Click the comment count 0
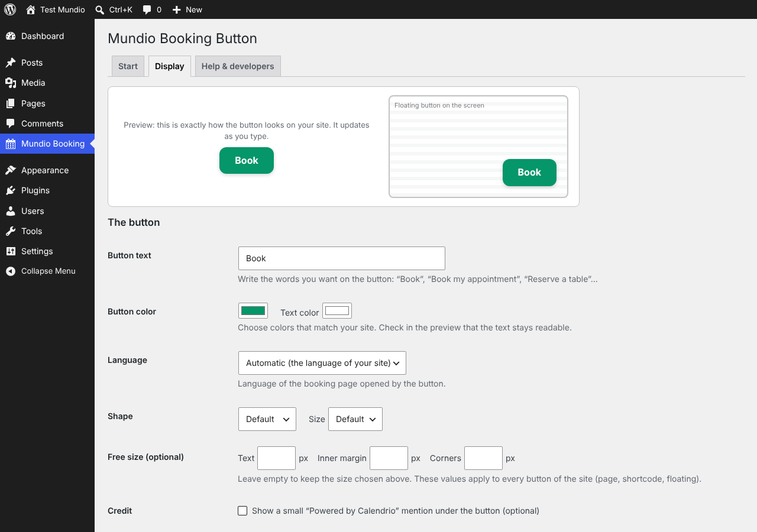 coord(159,9)
